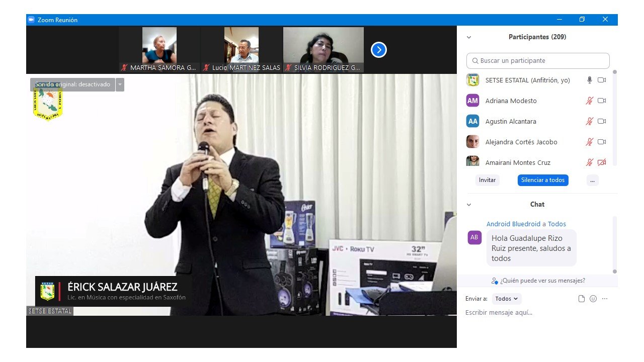Screen dimensions: 644x362
Task: Click the file attachment icon in chat
Action: tap(582, 299)
